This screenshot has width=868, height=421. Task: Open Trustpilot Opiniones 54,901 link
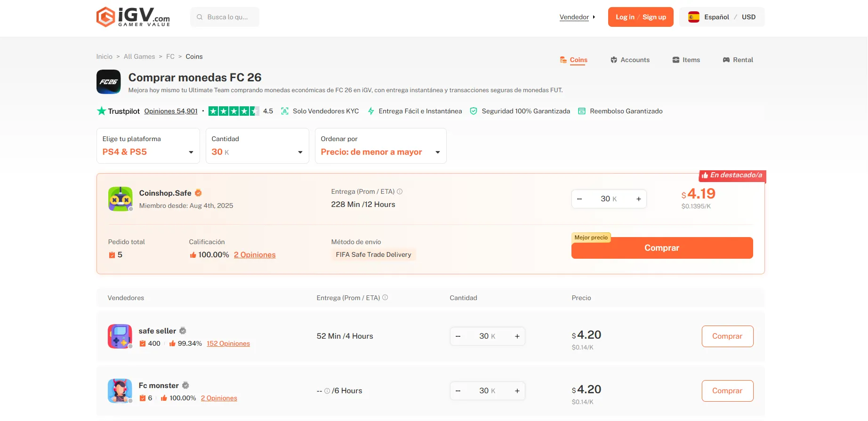point(171,111)
